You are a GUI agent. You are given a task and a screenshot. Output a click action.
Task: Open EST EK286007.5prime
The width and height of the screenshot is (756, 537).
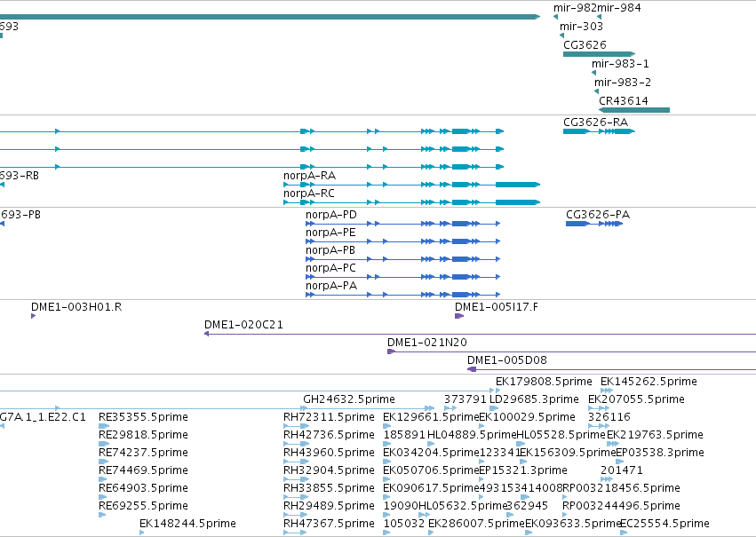[x=476, y=525]
